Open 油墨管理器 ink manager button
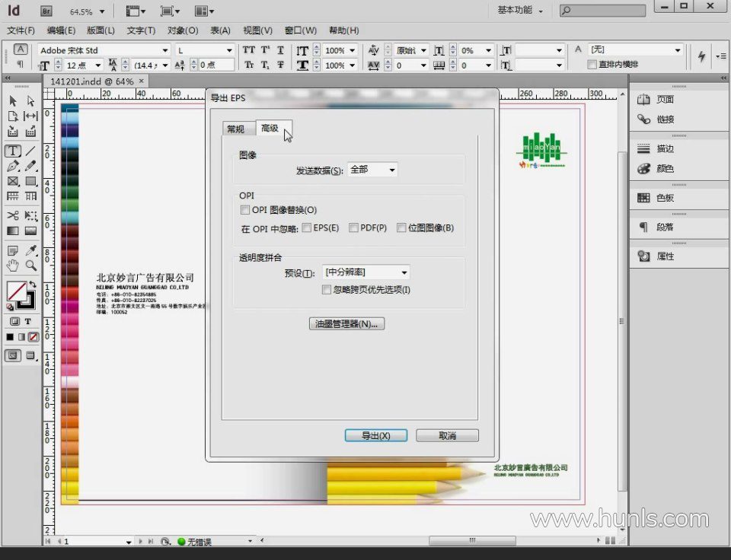The height and width of the screenshot is (560, 731). click(x=346, y=324)
